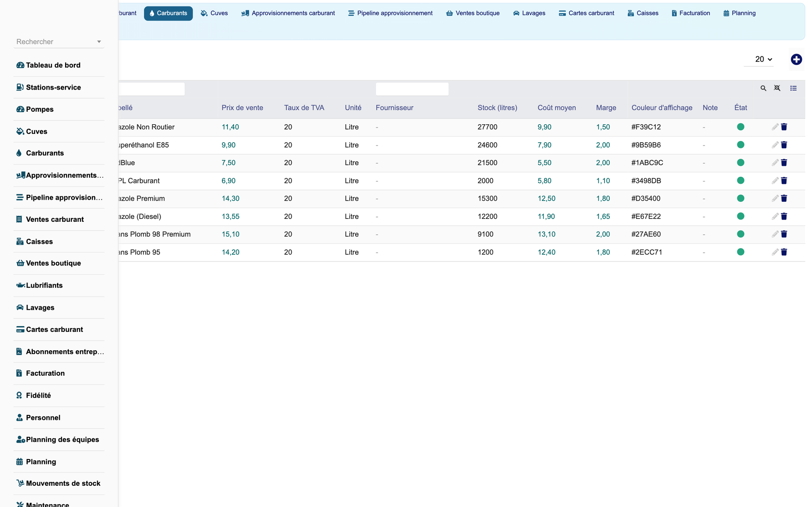Edit the Gazole (Diesel) row
Image resolution: width=812 pixels, height=507 pixels.
(775, 216)
